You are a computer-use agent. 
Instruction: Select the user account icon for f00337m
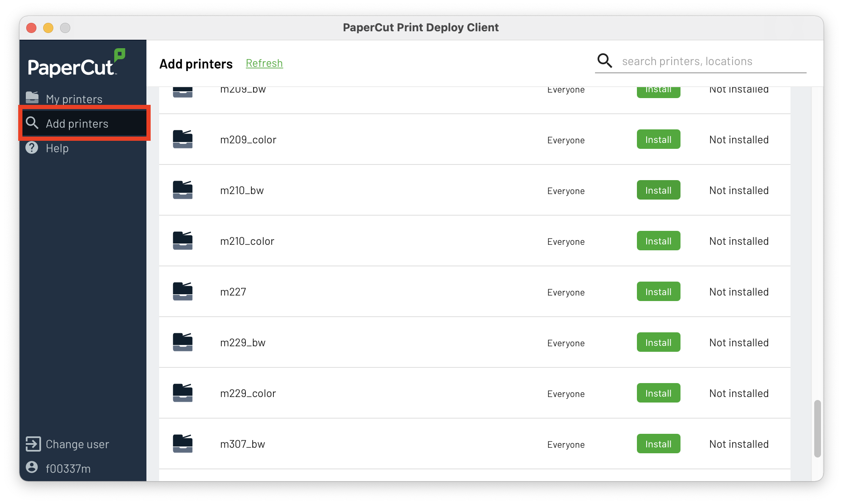(31, 468)
